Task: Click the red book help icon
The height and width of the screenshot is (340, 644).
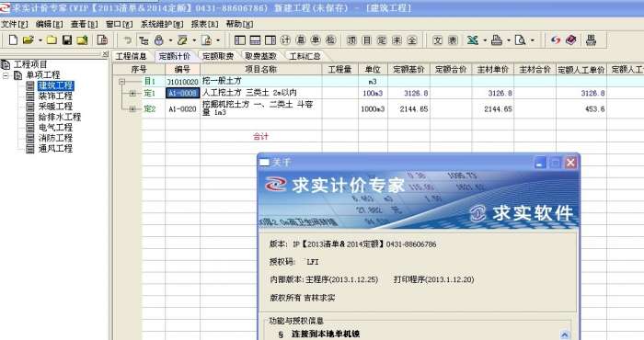Action: [x=571, y=40]
